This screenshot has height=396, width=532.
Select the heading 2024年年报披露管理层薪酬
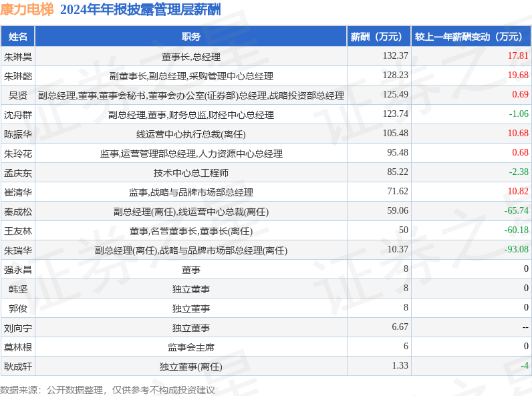point(140,9)
